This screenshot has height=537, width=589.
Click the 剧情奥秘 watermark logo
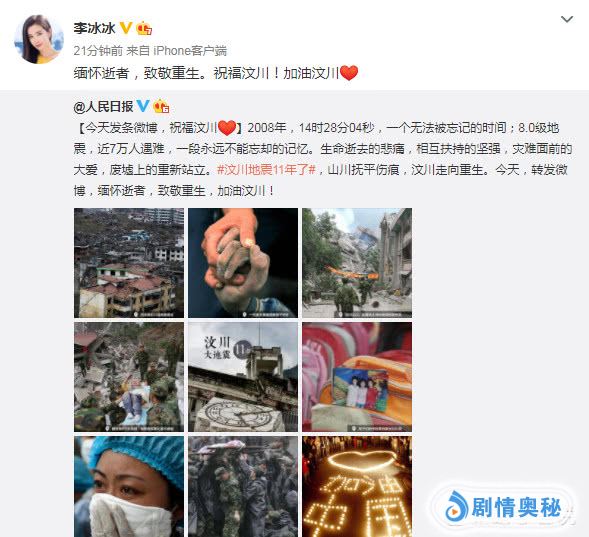pos(503,508)
